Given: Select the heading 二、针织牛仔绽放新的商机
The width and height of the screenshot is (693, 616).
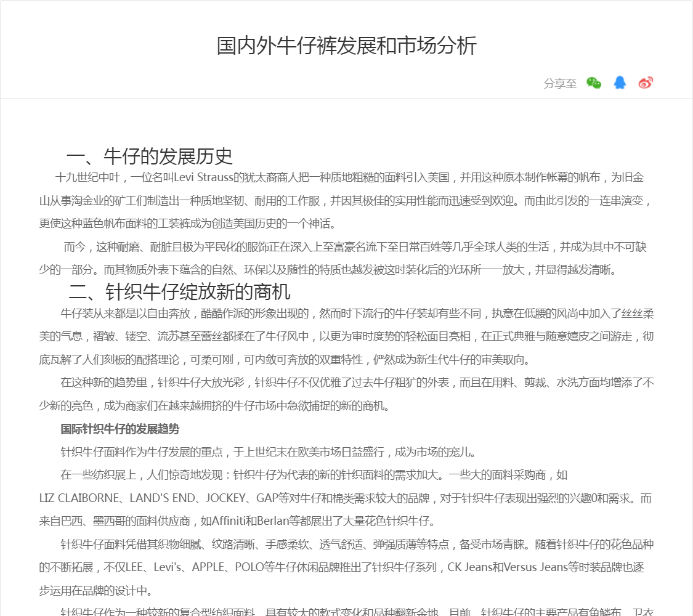Looking at the screenshot, I should point(179,291).
